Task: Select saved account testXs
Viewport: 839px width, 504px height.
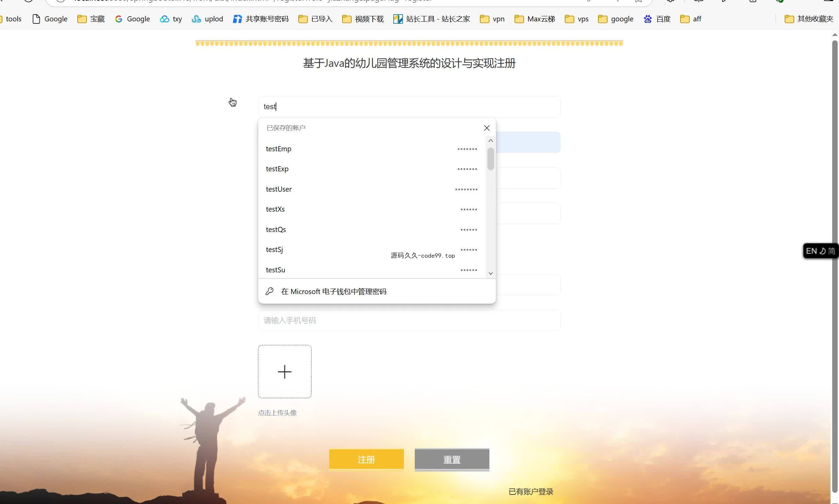Action: click(x=372, y=209)
